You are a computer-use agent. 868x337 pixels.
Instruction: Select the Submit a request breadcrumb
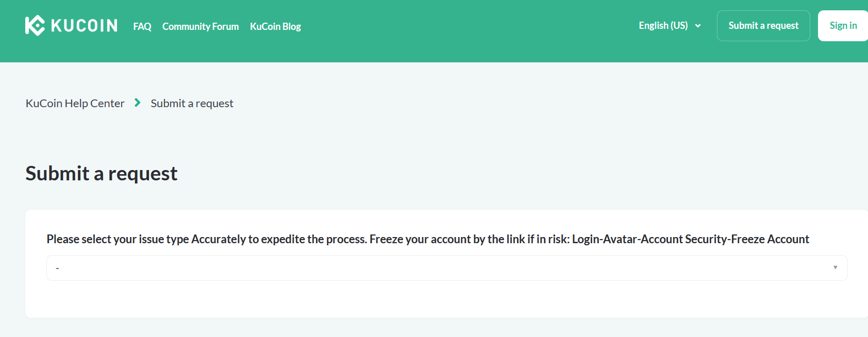192,103
